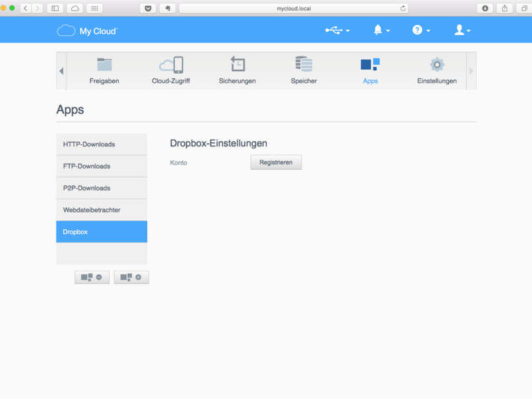Open the user account dropdown

(x=462, y=30)
